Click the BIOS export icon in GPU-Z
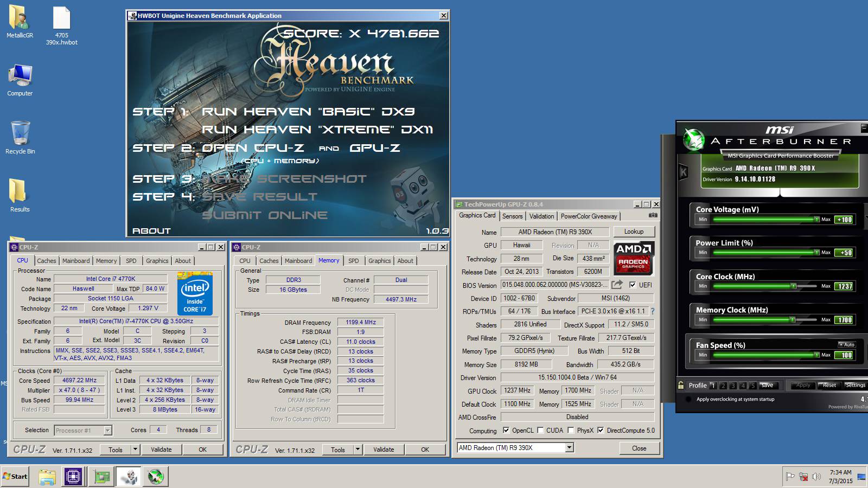The width and height of the screenshot is (868, 488). pos(617,285)
